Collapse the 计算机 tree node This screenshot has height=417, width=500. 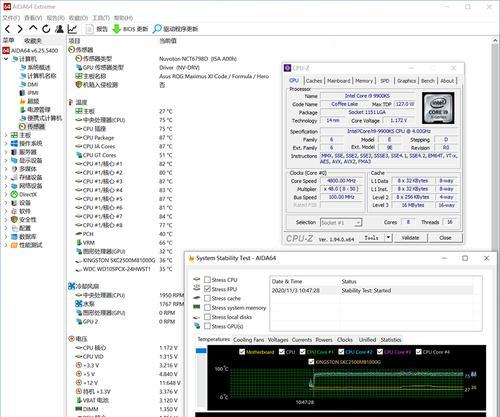[x=6, y=59]
